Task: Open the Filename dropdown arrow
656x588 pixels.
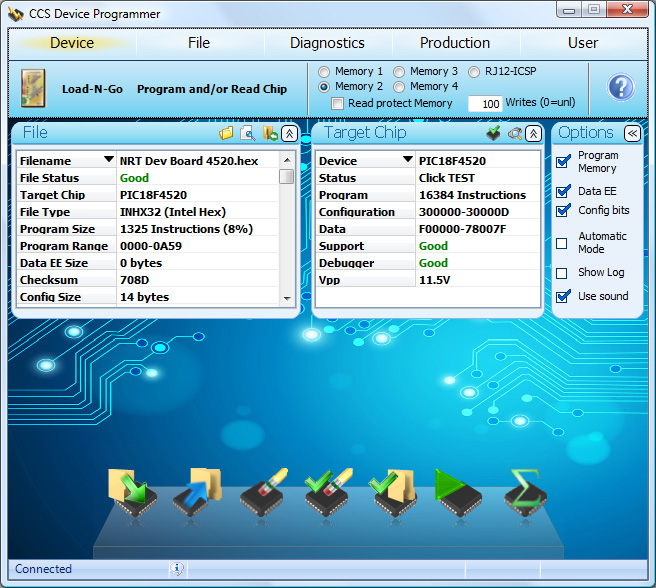Action: pyautogui.click(x=108, y=161)
